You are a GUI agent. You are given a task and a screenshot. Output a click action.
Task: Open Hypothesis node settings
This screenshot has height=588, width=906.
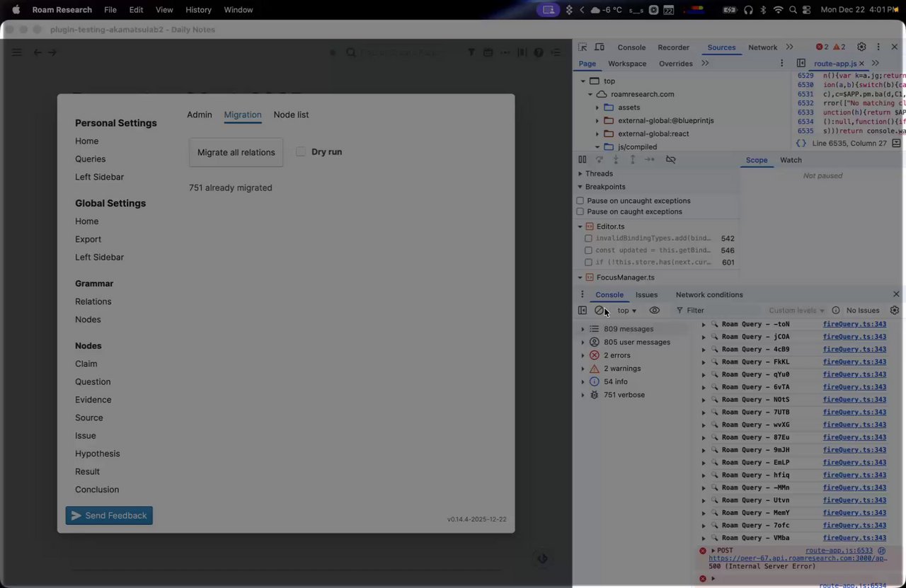click(98, 454)
